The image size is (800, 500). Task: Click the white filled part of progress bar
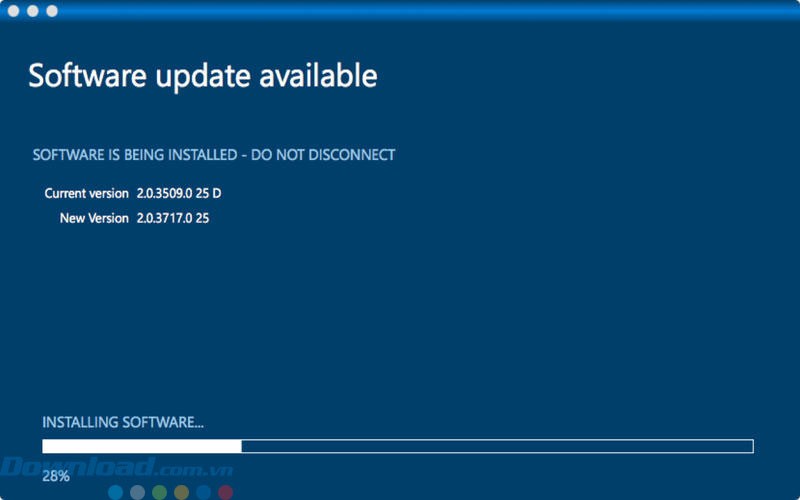141,446
